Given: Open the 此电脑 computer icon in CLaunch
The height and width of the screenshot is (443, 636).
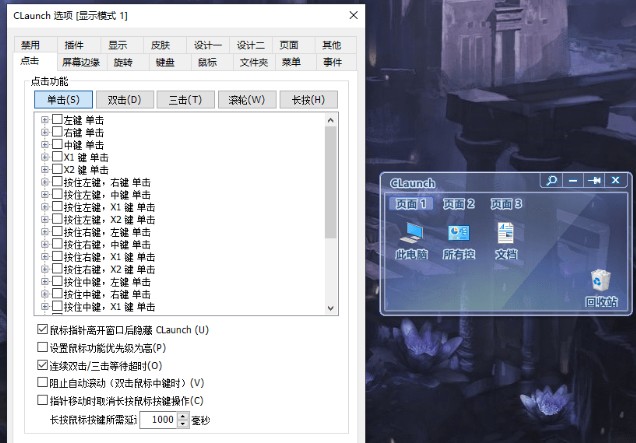Looking at the screenshot, I should [410, 234].
